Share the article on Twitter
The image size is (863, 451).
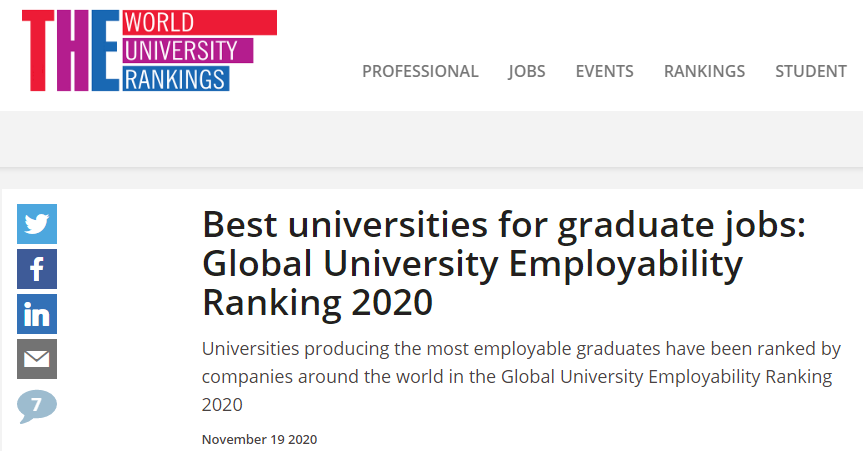coord(37,224)
